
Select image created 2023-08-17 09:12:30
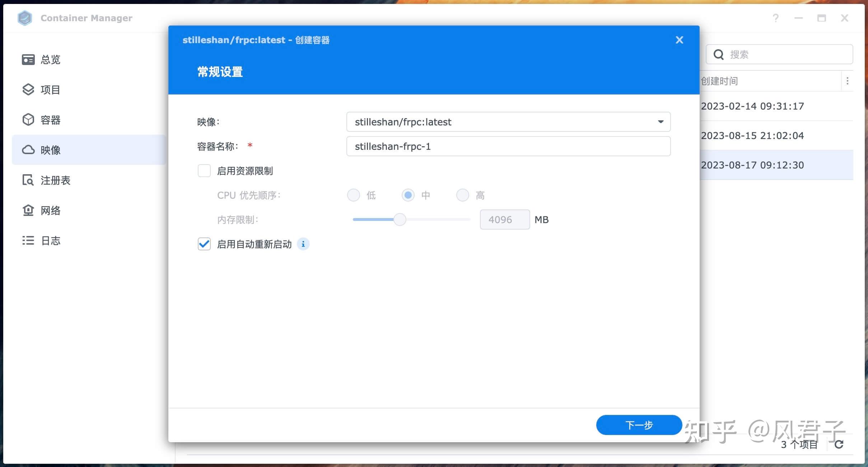coord(753,165)
